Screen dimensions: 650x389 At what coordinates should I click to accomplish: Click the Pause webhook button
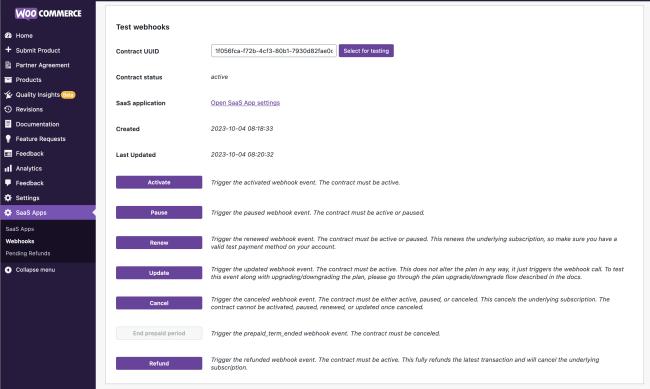(159, 212)
